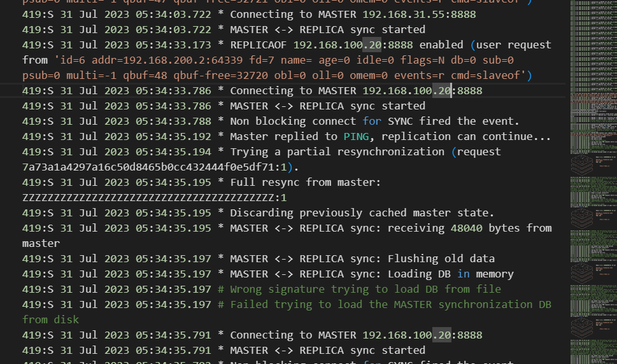The height and width of the screenshot is (364, 617).
Task: Click the 'Flushing old data' log message
Action: [441, 258]
